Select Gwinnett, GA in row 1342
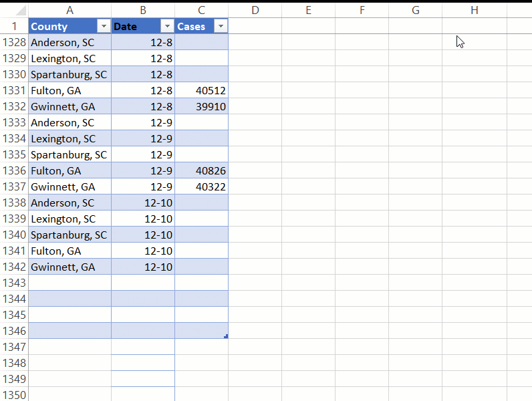Screen dimensions: 532x401 (70, 267)
